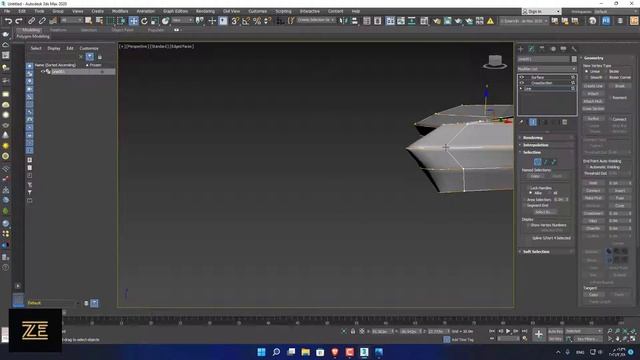
Task: Click the Windows Start button
Action: coord(261,352)
